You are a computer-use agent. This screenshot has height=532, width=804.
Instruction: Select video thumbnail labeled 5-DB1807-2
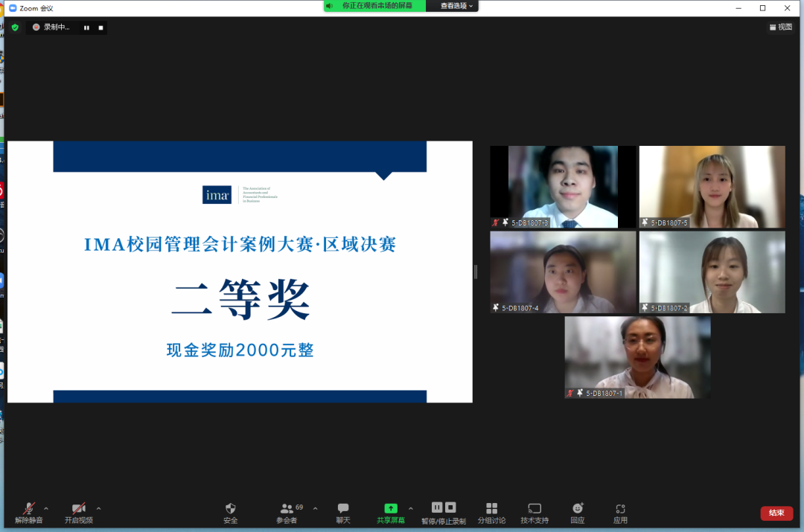click(712, 272)
